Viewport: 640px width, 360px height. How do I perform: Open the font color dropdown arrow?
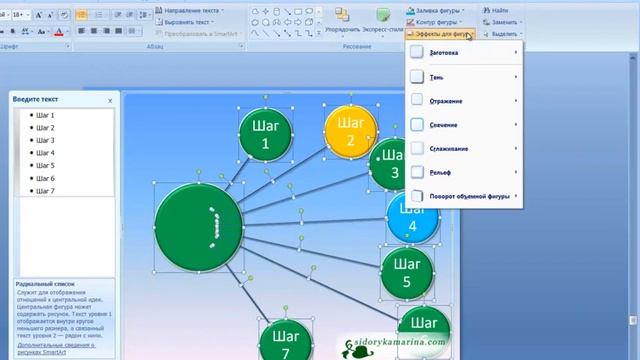(67, 31)
